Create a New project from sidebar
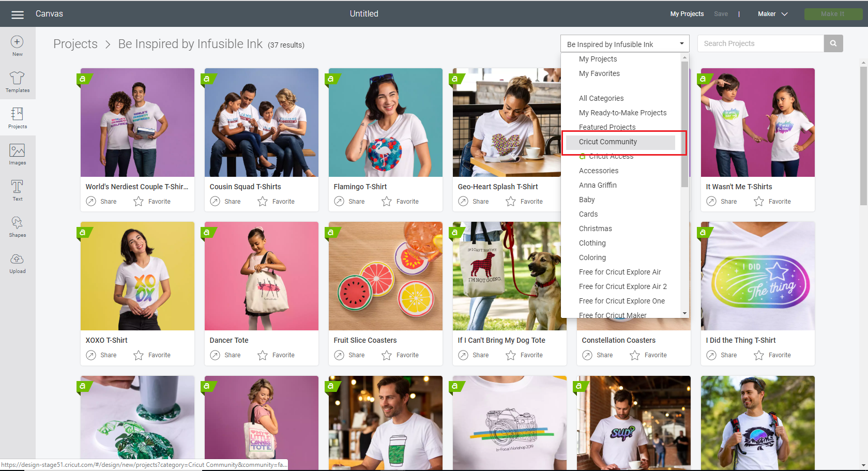The image size is (868, 471). click(17, 46)
